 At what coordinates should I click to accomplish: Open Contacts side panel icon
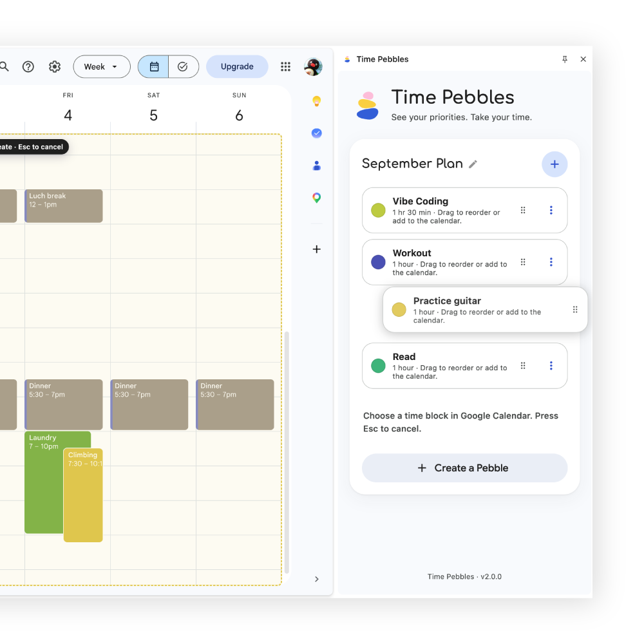(316, 166)
